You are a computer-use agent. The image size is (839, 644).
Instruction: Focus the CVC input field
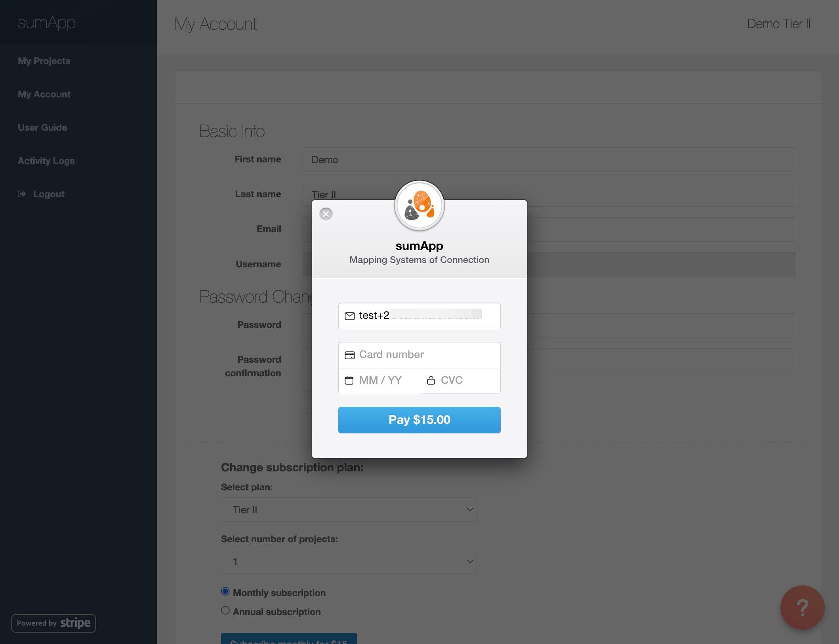click(x=460, y=381)
